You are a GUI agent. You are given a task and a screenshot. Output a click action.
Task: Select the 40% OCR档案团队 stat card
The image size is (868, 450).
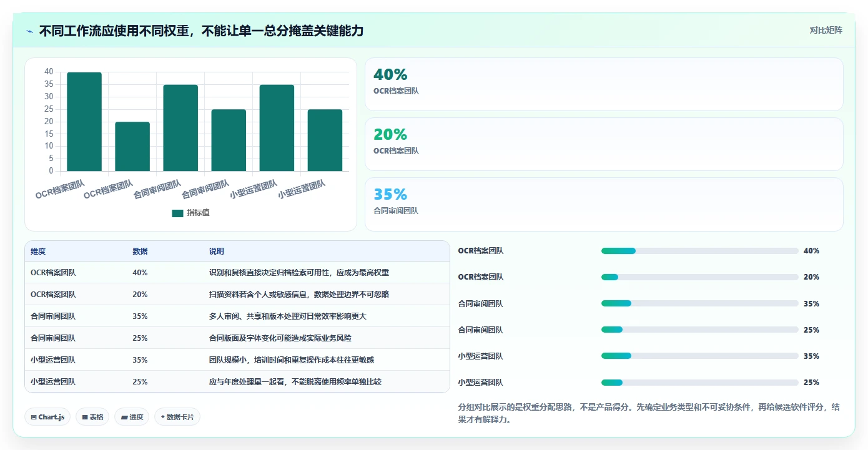tap(604, 84)
